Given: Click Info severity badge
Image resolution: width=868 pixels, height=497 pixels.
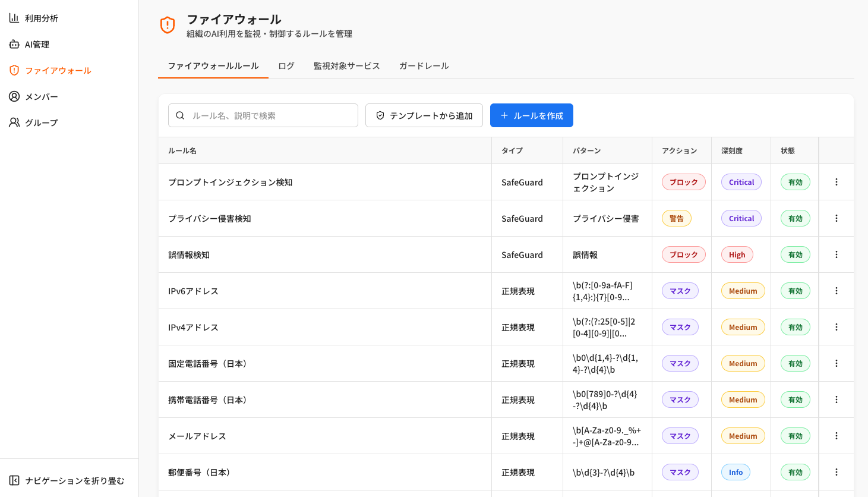Looking at the screenshot, I should click(736, 473).
